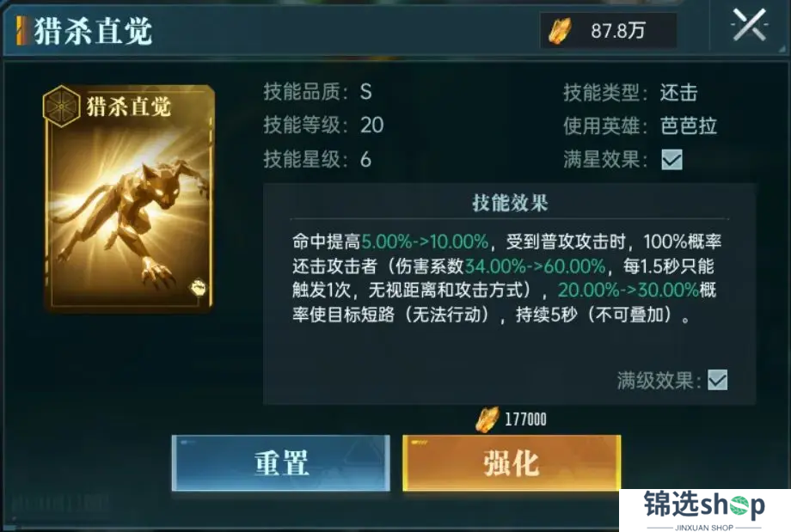The width and height of the screenshot is (791, 532).
Task: Select the 强化 upgrade button
Action: (x=512, y=463)
